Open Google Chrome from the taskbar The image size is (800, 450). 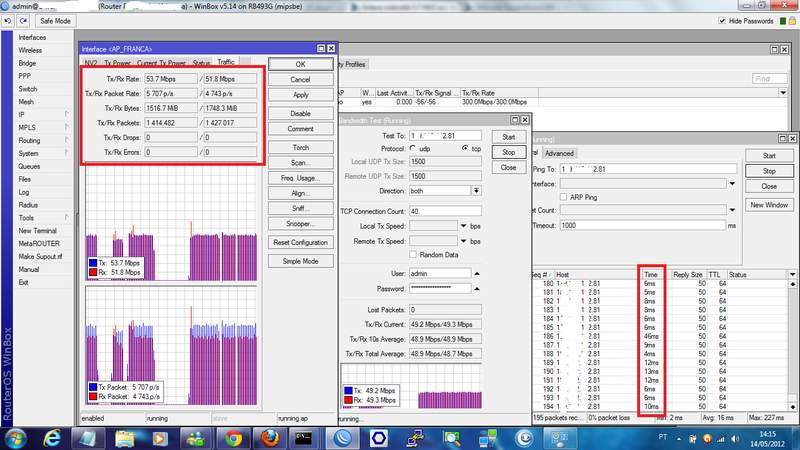233,437
